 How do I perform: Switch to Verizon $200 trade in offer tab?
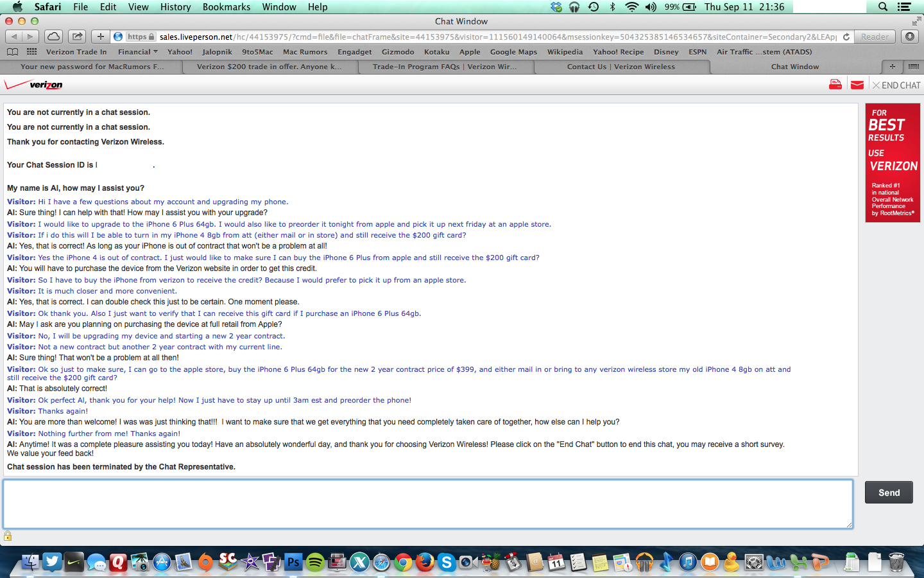pos(269,67)
